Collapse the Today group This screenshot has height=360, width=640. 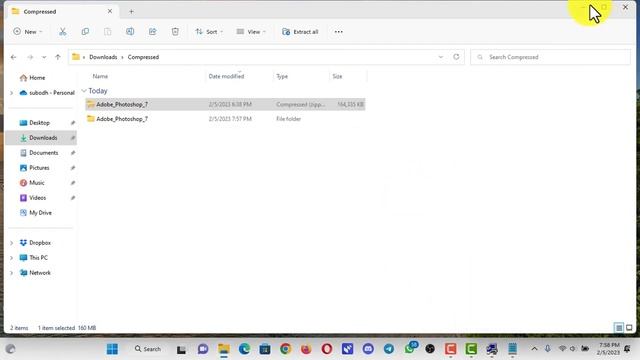tap(84, 91)
